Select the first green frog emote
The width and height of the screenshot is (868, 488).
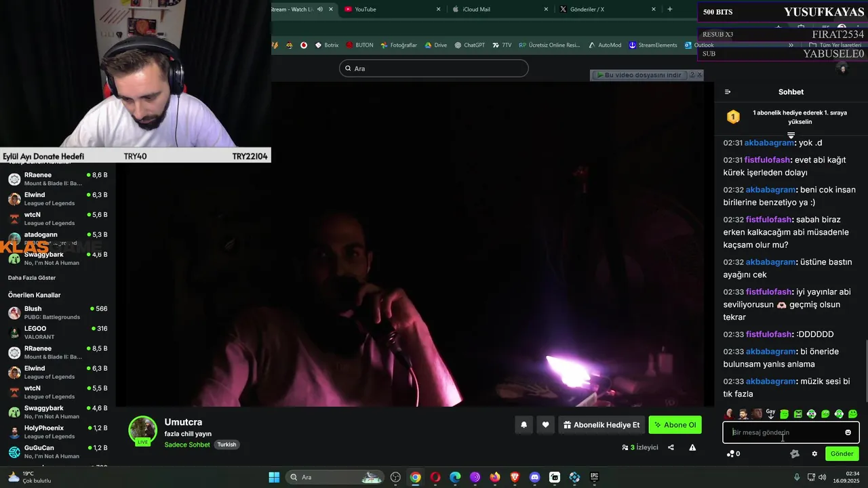coord(784,413)
